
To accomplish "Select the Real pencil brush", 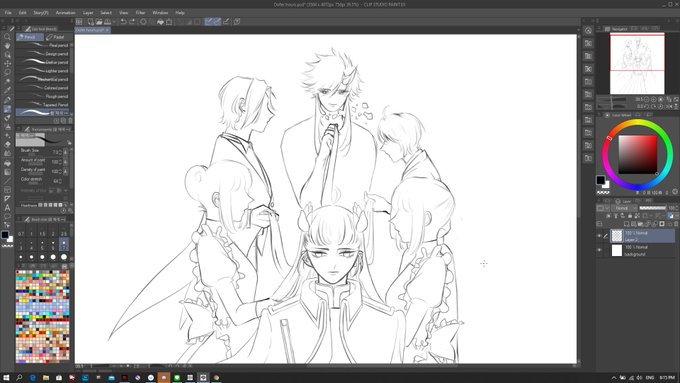I will (x=42, y=45).
